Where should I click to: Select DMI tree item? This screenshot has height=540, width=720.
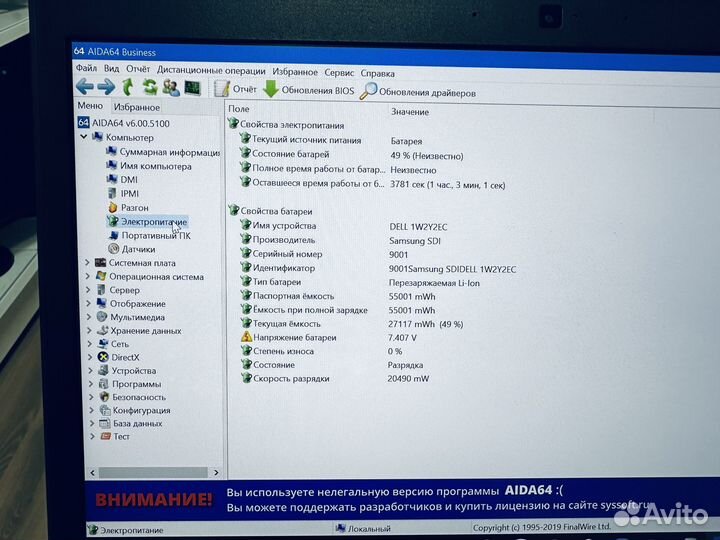pos(122,180)
